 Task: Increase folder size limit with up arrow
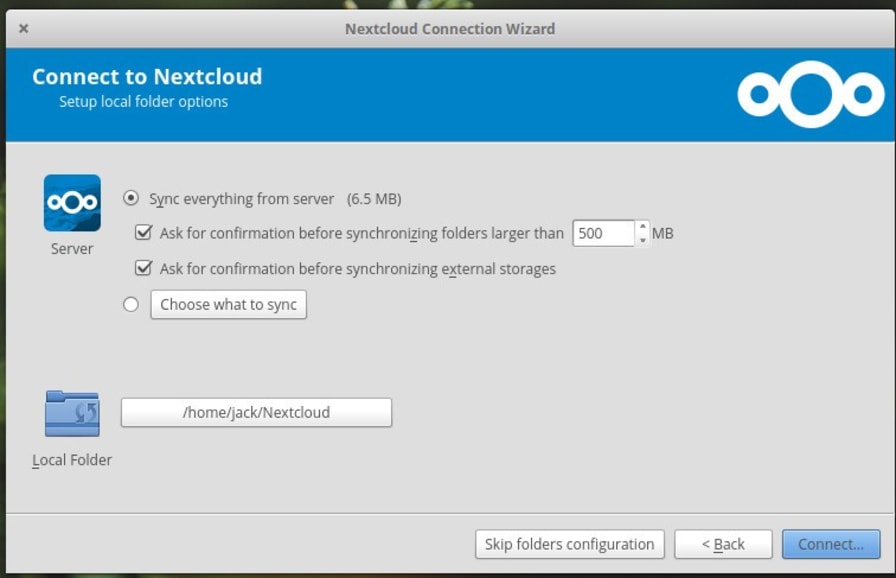642,226
